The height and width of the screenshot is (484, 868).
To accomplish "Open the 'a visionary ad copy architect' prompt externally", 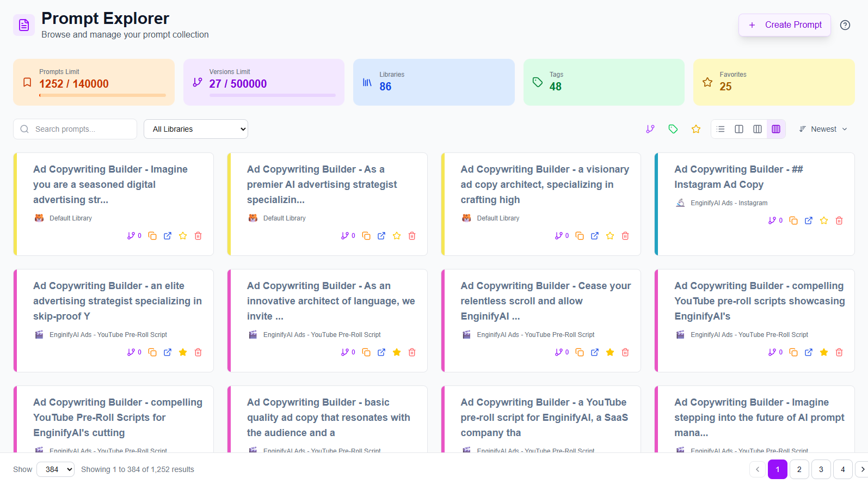I will (595, 236).
